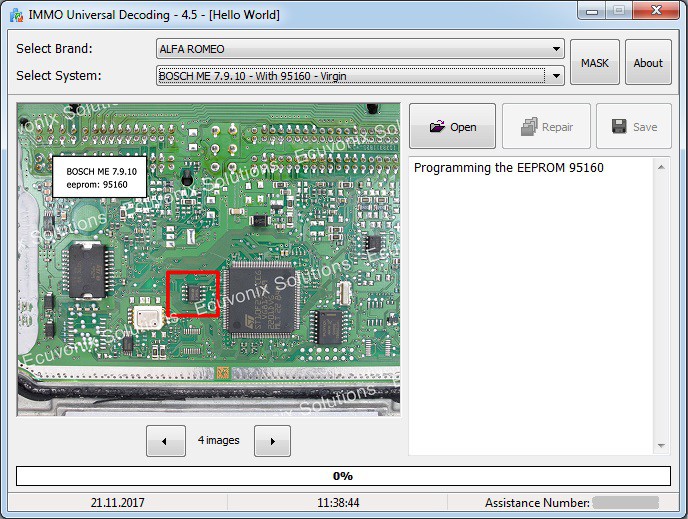The image size is (688, 519).
Task: Minimize the IMMO Universal Decoding window
Action: tap(592, 11)
